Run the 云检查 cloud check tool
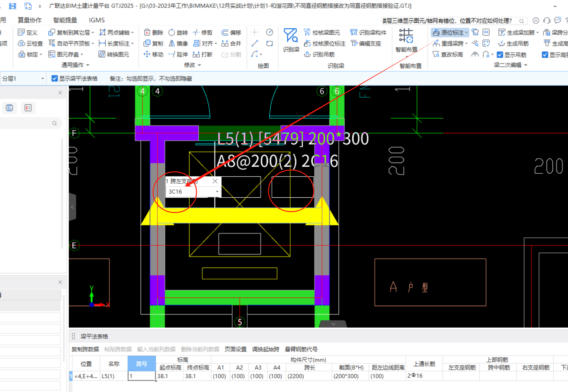This screenshot has width=568, height=392. coord(30,43)
